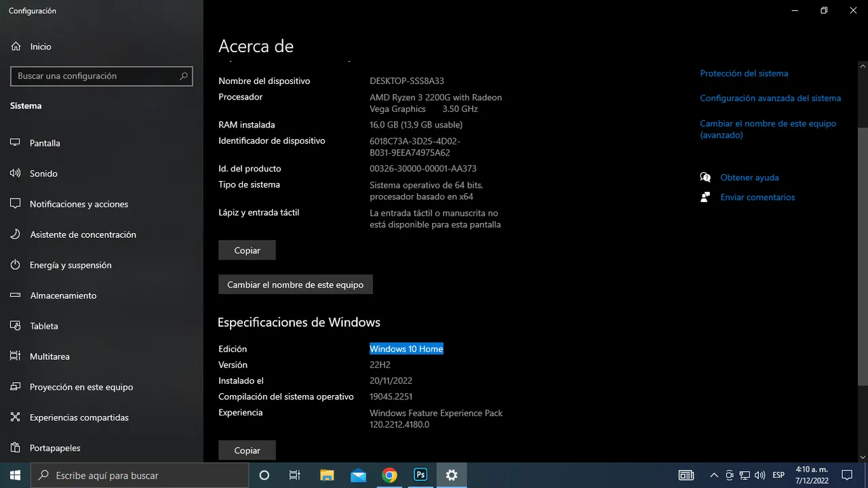Click the highlighted Windows 10 Home text

point(406,349)
